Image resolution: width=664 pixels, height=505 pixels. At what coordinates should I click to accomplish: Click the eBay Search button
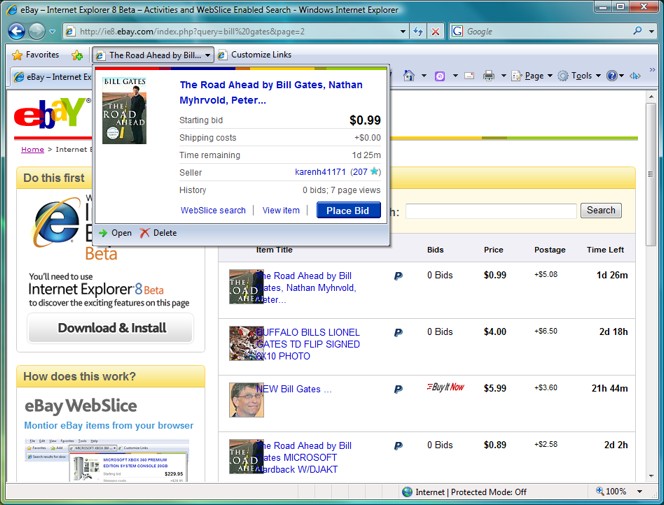(601, 210)
